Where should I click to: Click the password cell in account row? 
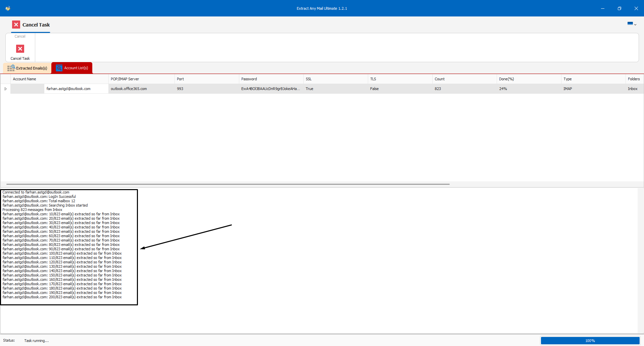point(270,89)
